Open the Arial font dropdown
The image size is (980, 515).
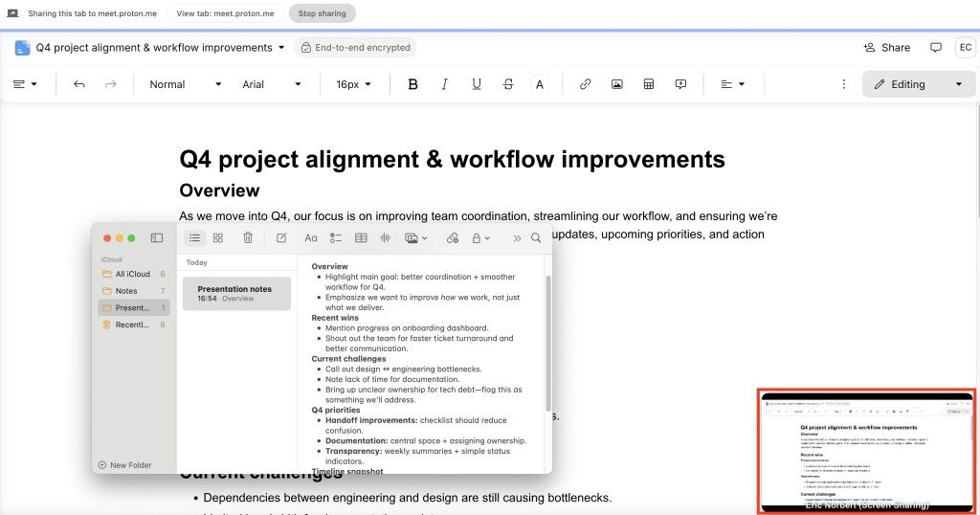coord(271,84)
